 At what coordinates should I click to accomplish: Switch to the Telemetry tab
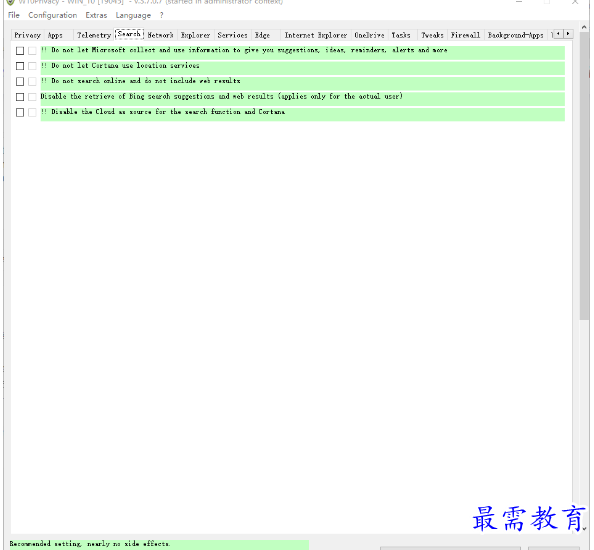point(94,35)
